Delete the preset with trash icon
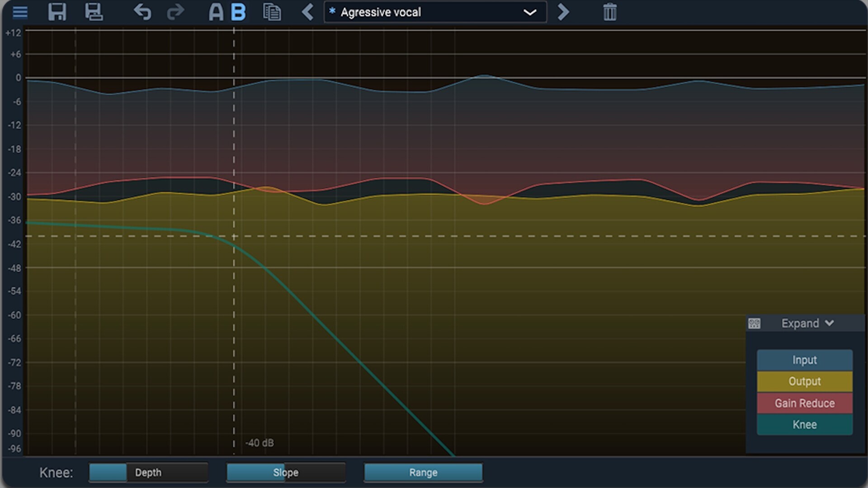 coord(610,12)
